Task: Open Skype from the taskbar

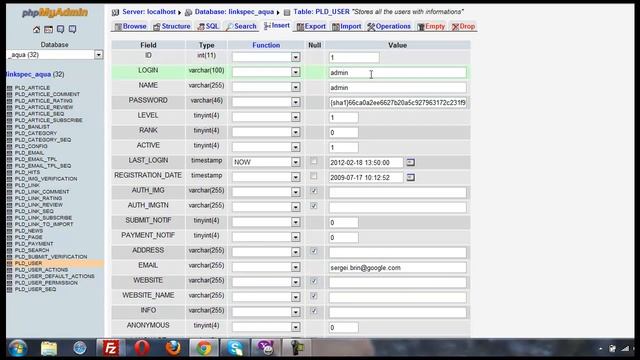Action: tap(235, 348)
